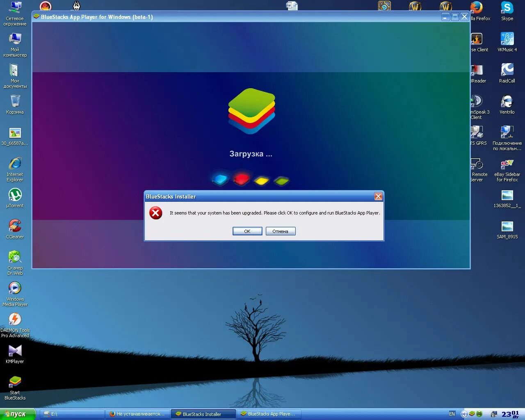Screen dimensions: 525x420
Task: Open Мои документы desktop icon
Action: [15, 76]
